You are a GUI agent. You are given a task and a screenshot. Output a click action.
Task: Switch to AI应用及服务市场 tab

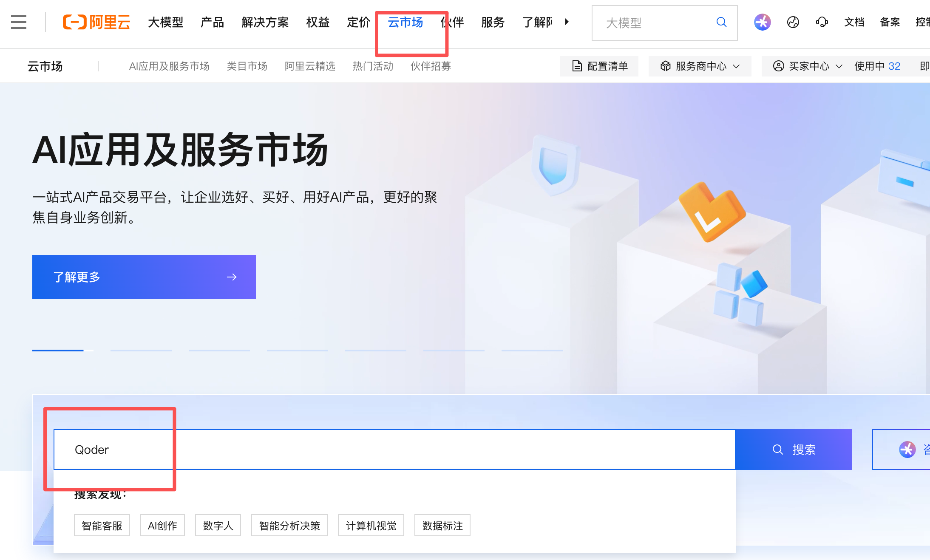click(x=169, y=66)
